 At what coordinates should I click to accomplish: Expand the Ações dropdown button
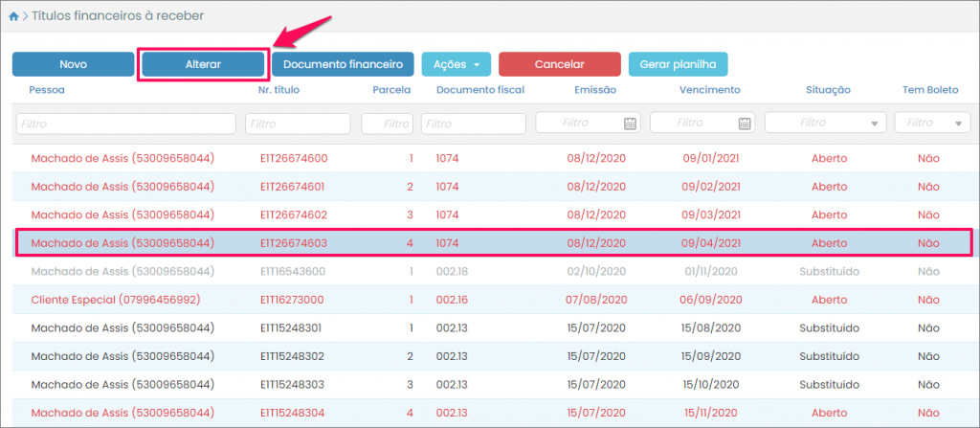456,64
